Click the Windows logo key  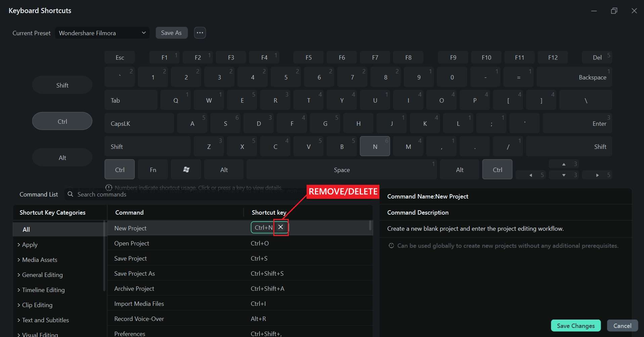(186, 170)
